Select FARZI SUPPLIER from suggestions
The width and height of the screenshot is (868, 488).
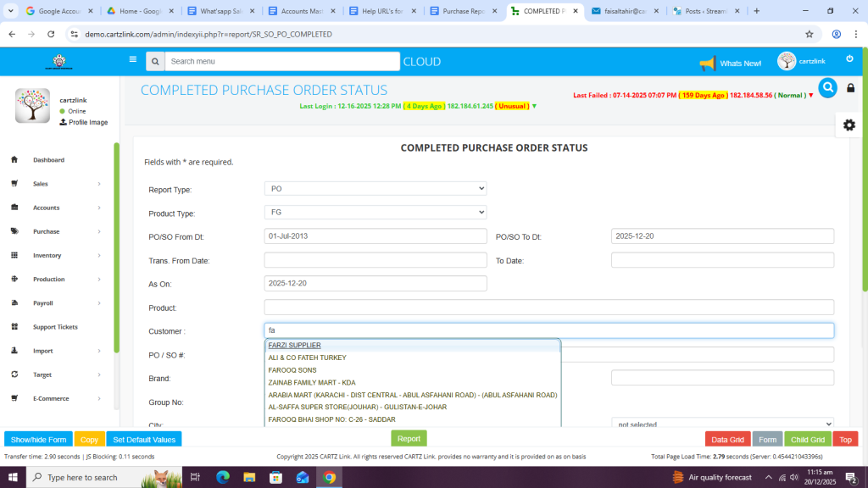click(x=295, y=346)
